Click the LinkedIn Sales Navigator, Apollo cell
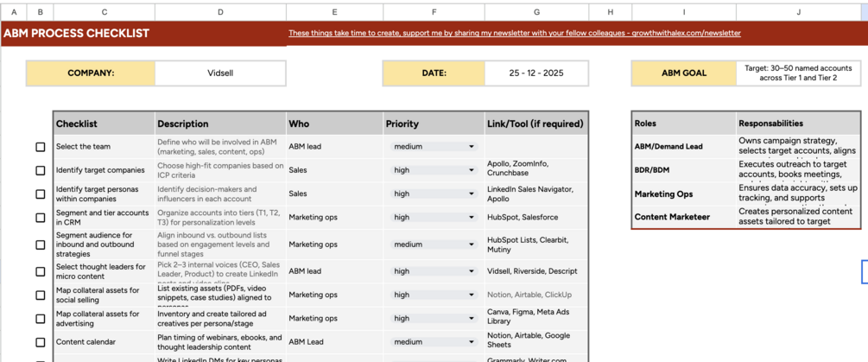 click(x=536, y=194)
